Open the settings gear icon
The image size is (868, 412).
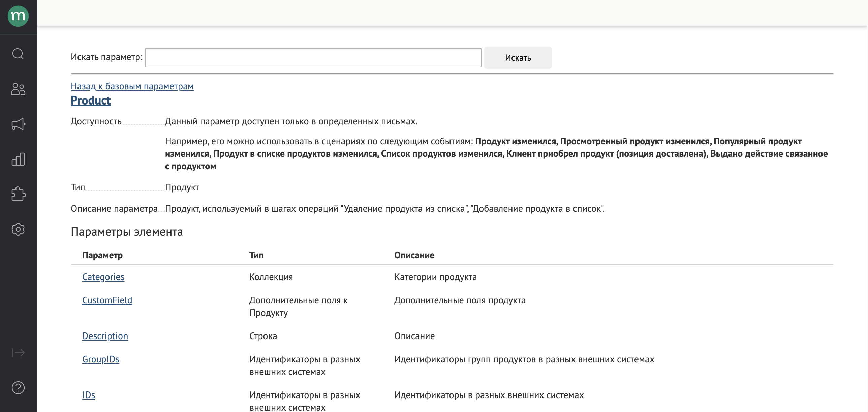[x=18, y=229]
